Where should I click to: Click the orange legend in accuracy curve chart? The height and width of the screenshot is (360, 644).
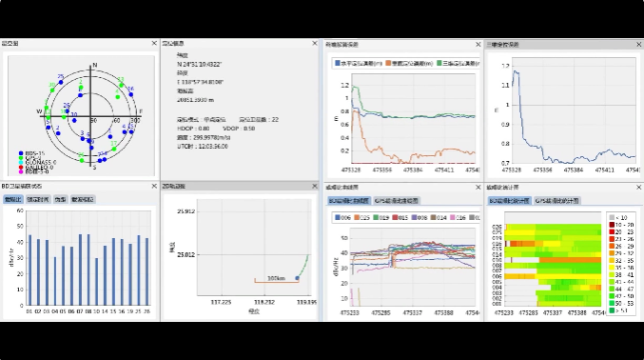coord(409,64)
